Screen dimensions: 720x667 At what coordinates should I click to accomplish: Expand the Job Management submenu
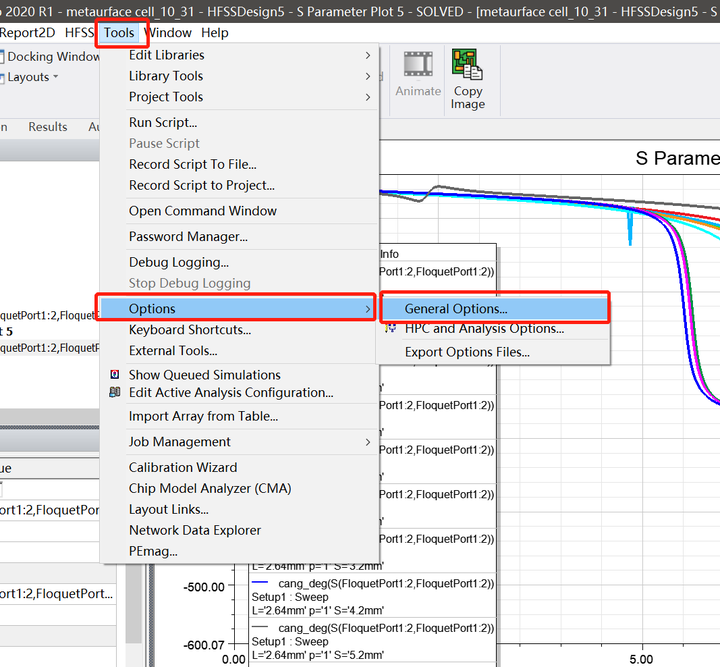coord(239,442)
